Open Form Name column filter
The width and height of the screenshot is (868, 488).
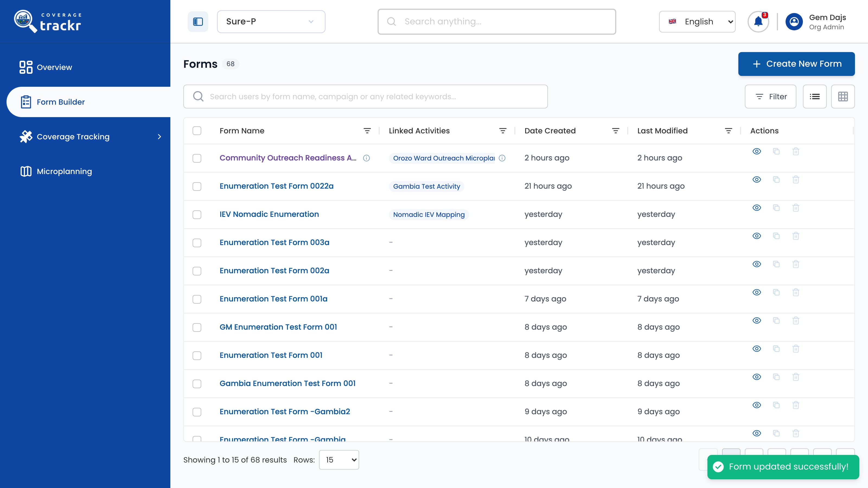(367, 131)
